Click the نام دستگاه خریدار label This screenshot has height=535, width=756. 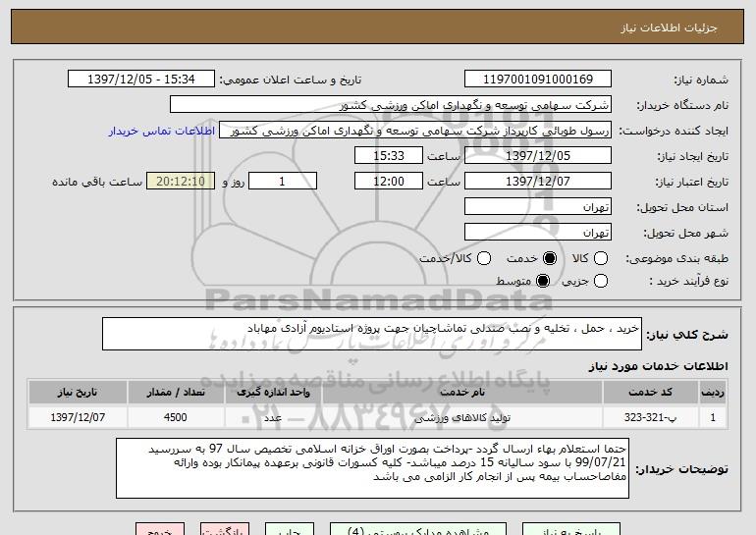682,106
